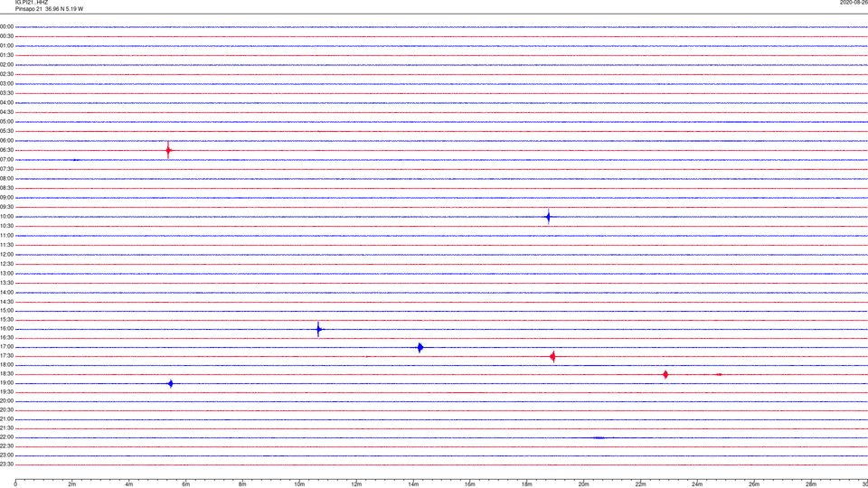Click the station text 'Pinsapo 21 36.96 N 5.19 W'
868x488 pixels.
click(x=49, y=9)
